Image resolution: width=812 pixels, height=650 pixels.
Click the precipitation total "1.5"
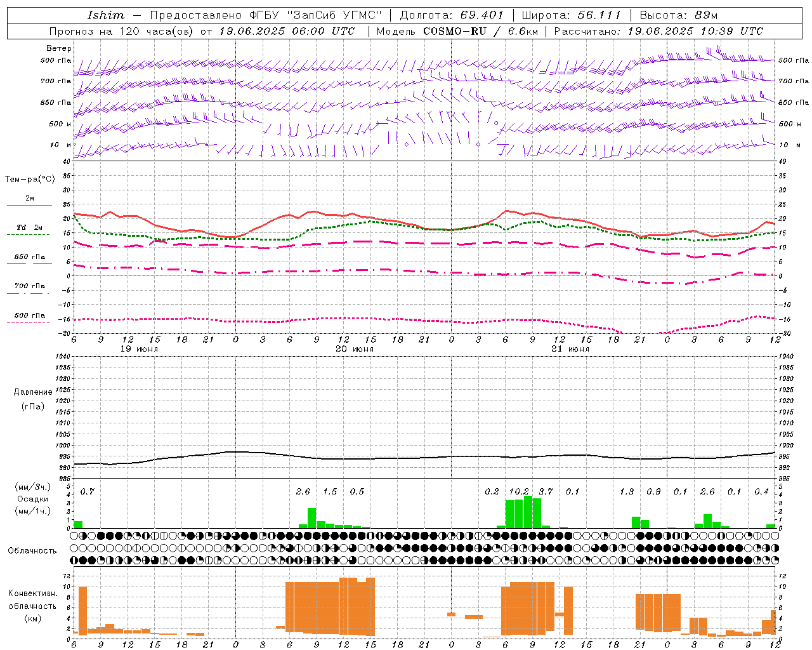click(x=330, y=492)
